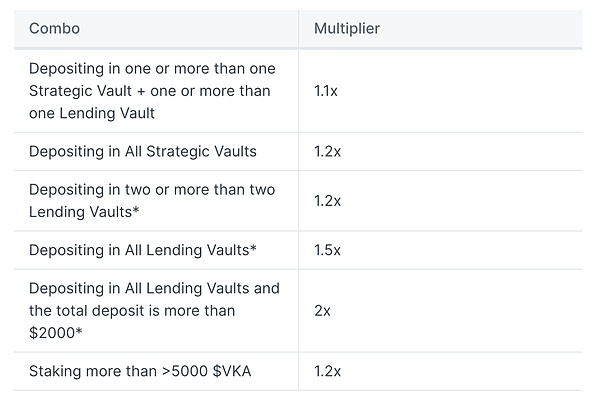Click the "Multiplier" column header

[347, 28]
